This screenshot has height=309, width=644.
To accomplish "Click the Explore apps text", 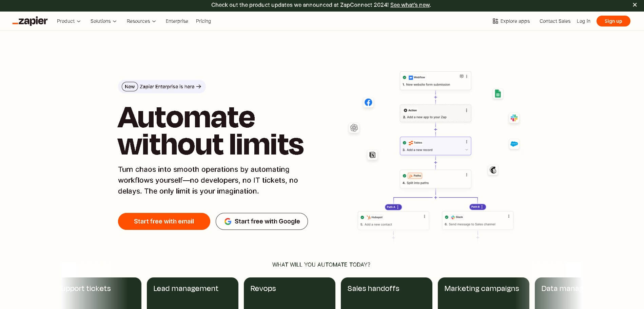I will (x=515, y=21).
